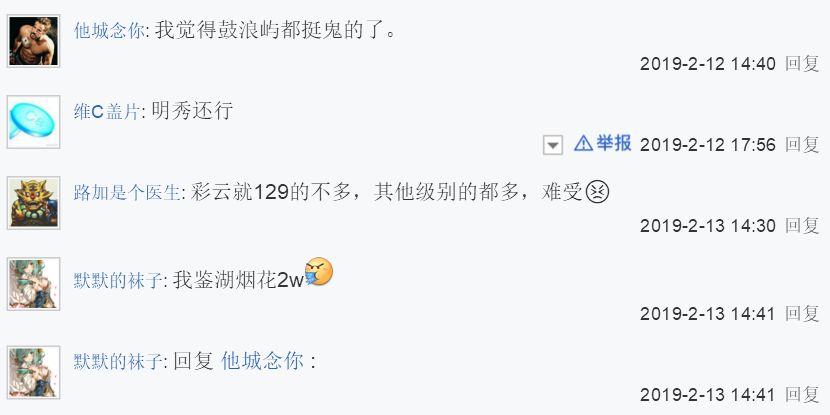
Task: Click mentioned user 他城念你 in reply
Action: point(263,362)
